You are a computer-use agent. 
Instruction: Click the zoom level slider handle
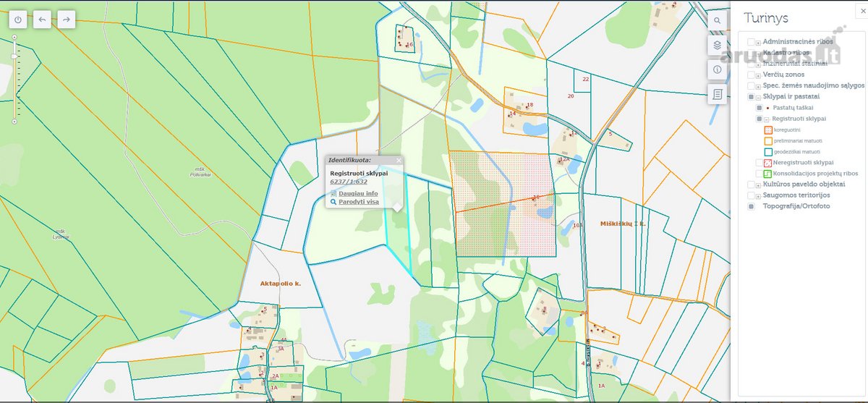pos(14,56)
